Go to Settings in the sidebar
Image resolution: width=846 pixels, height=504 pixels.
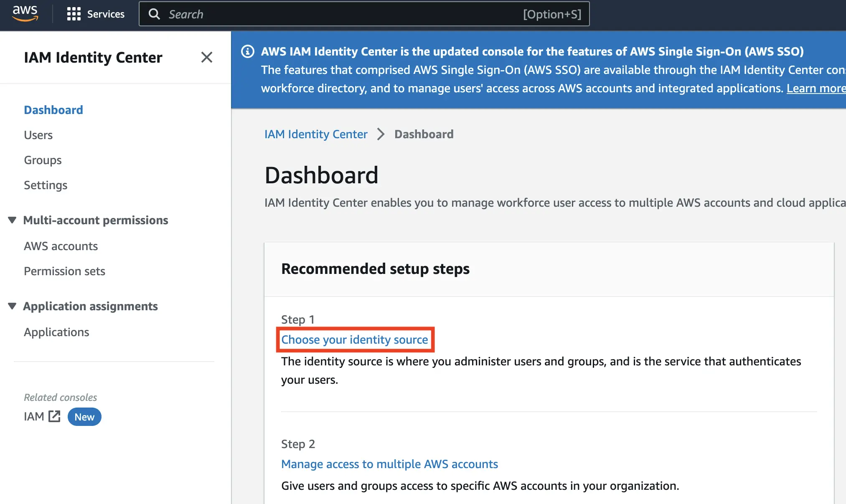pyautogui.click(x=46, y=185)
